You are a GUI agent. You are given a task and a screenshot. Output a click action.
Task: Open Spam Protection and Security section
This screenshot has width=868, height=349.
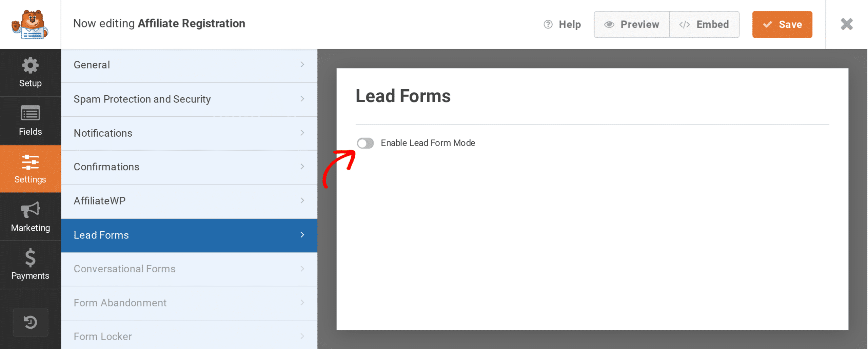pyautogui.click(x=189, y=99)
